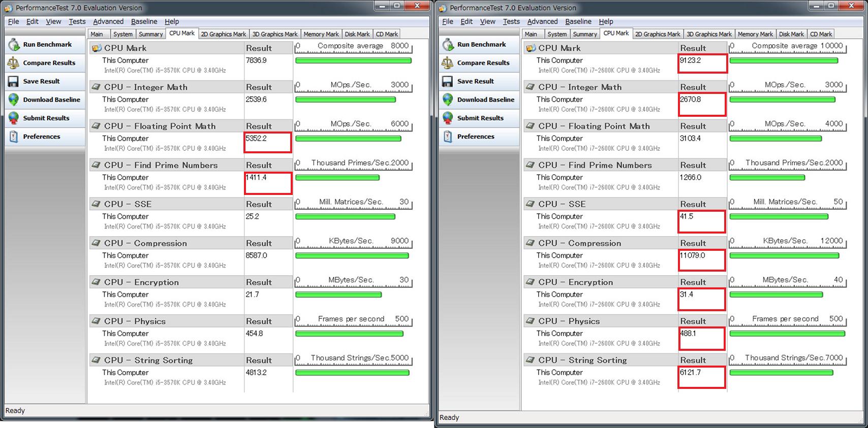Click Submit Results globe icon in left window
Image resolution: width=868 pixels, height=428 pixels.
pyautogui.click(x=14, y=118)
